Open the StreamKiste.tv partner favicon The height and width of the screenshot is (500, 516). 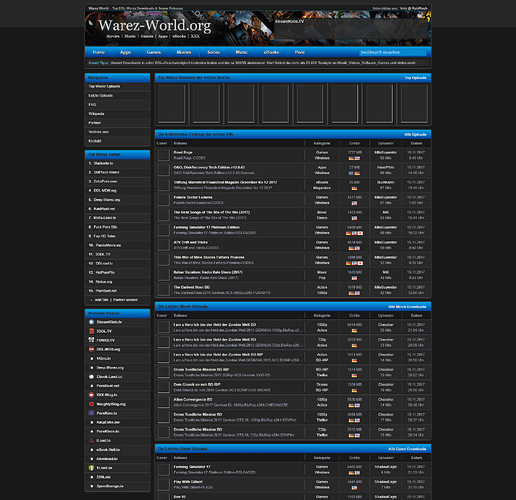(x=91, y=322)
